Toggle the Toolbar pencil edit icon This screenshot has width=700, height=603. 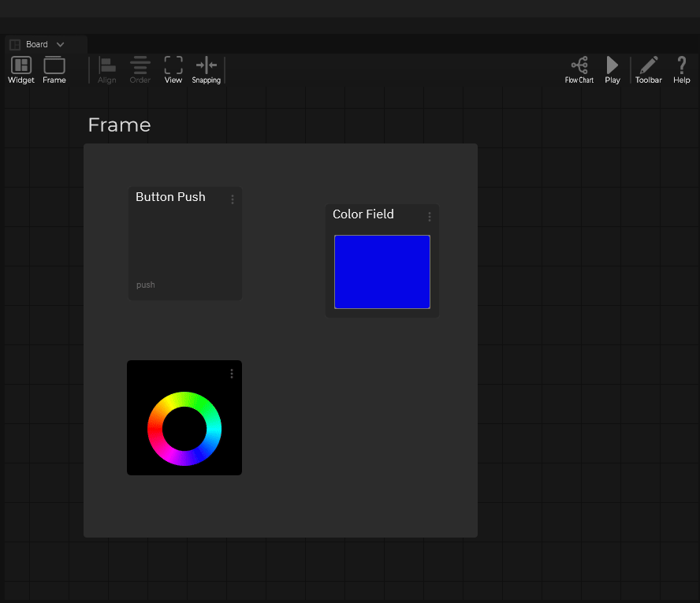pos(649,69)
